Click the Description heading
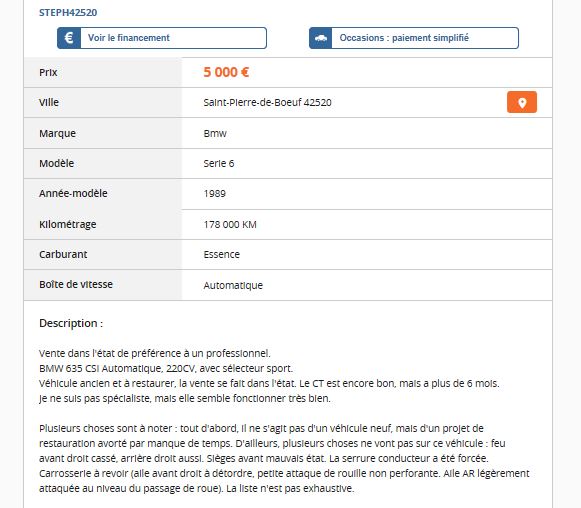The image size is (581, 508). [71, 323]
